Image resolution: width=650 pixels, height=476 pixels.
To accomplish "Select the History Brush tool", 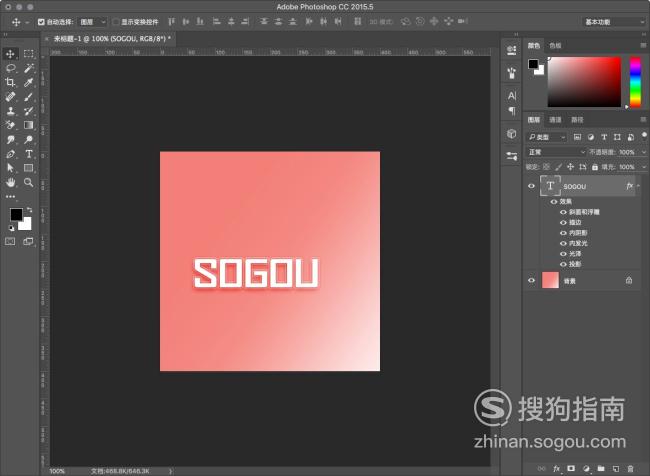I will point(28,111).
